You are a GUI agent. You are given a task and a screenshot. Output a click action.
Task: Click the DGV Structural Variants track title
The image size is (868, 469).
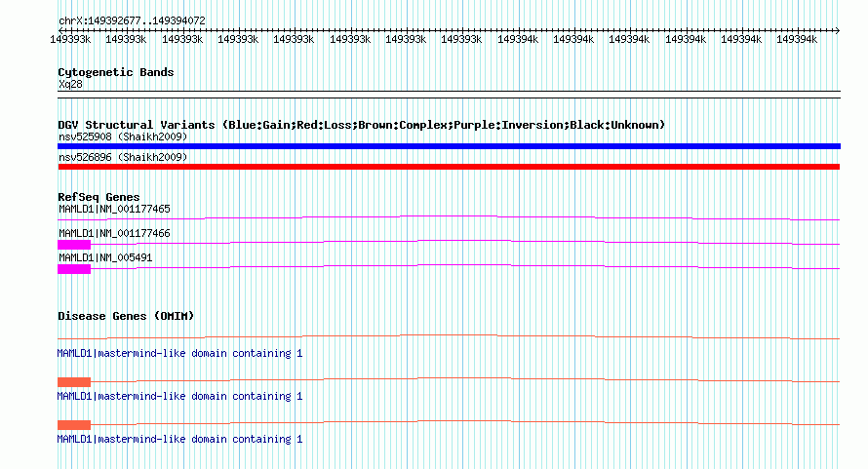361,125
